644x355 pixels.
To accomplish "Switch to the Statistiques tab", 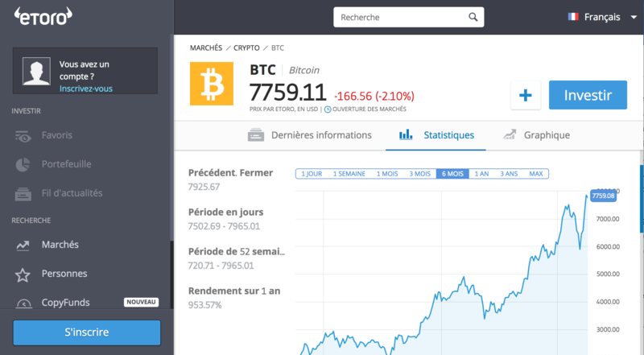I will pos(436,135).
